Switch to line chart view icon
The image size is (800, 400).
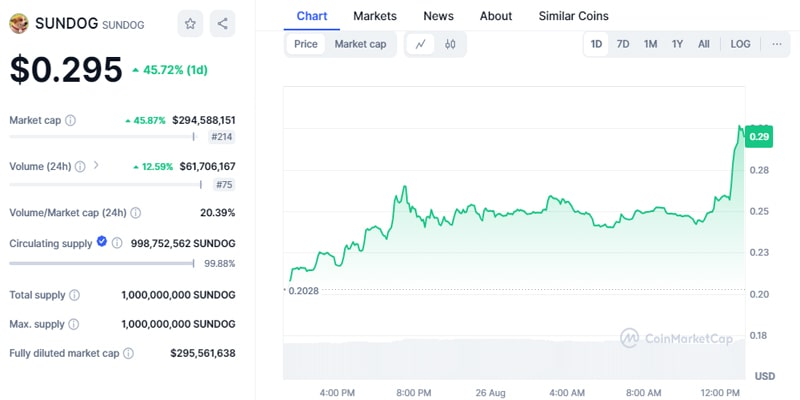point(421,44)
